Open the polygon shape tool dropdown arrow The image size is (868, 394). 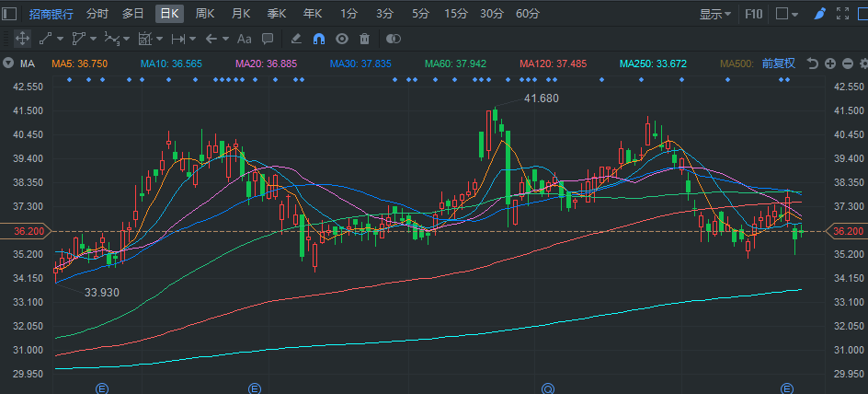[x=93, y=39]
